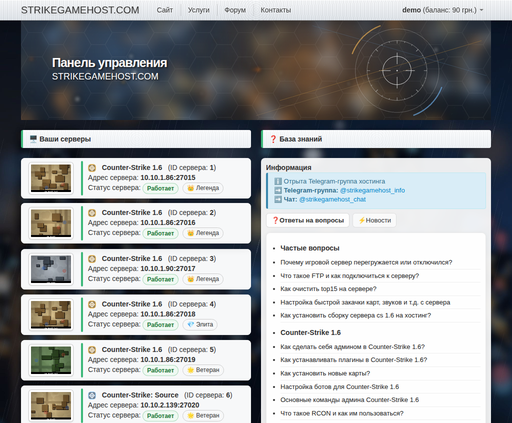Image resolution: width=512 pixels, height=423 pixels.
Task: Open the FTP connection article
Action: click(350, 276)
